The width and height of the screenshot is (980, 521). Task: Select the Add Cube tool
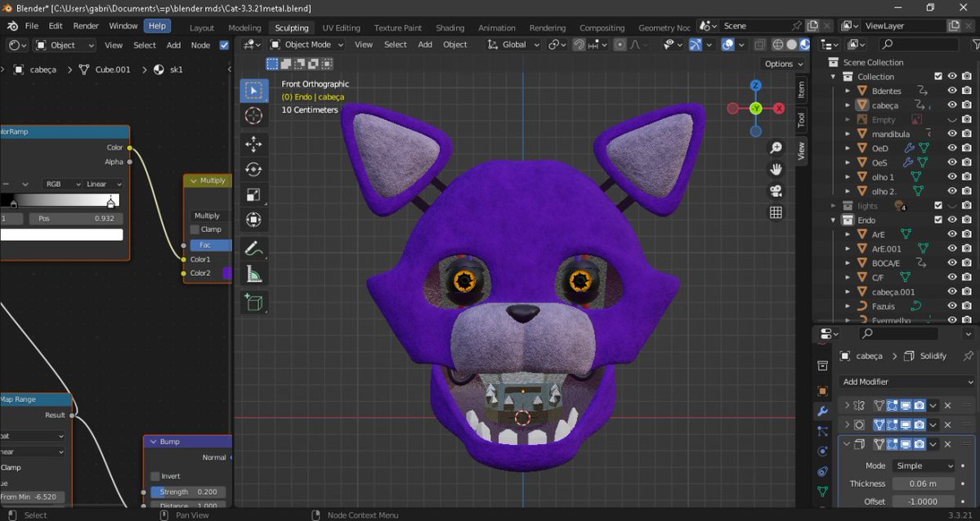253,301
